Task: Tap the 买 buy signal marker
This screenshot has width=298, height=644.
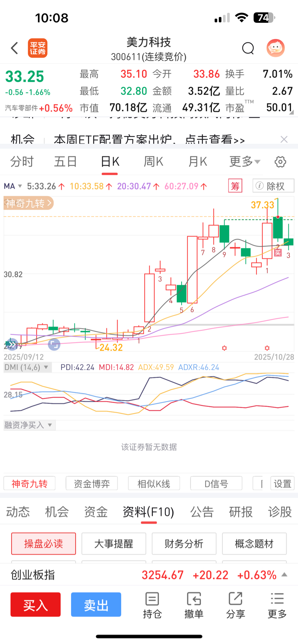Action: point(278,253)
